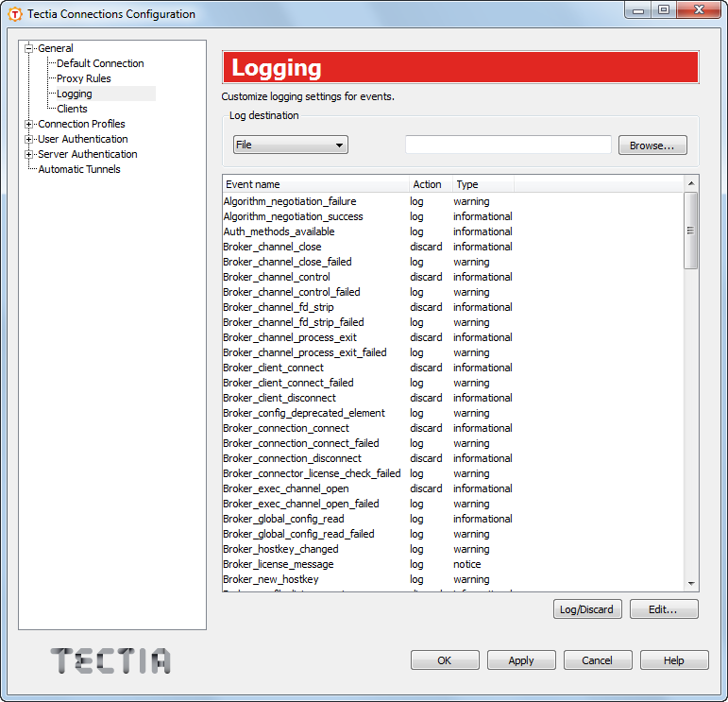Sort by the Action column header
The width and height of the screenshot is (728, 702).
tap(431, 184)
